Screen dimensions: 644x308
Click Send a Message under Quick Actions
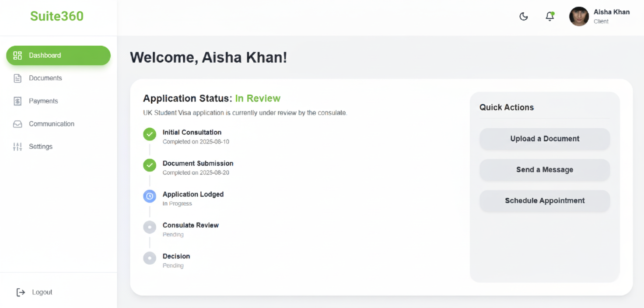[x=544, y=170]
